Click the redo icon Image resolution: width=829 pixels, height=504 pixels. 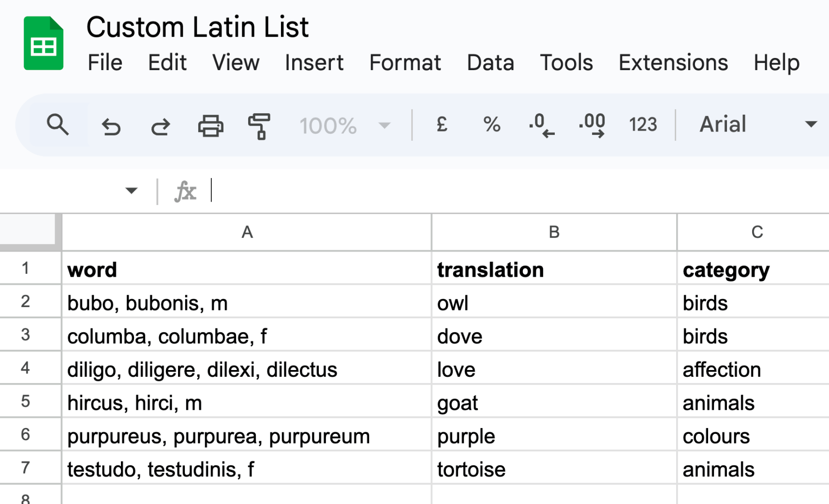click(x=160, y=125)
